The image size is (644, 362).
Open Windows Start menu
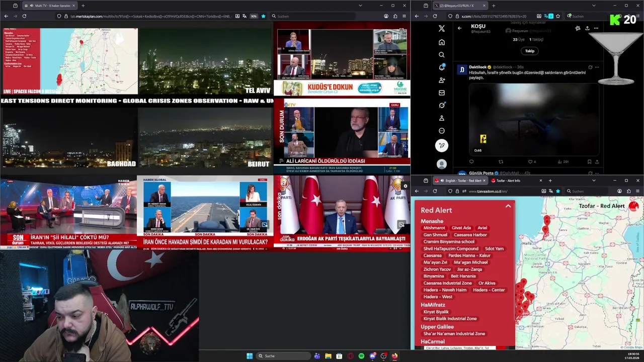pyautogui.click(x=250, y=356)
